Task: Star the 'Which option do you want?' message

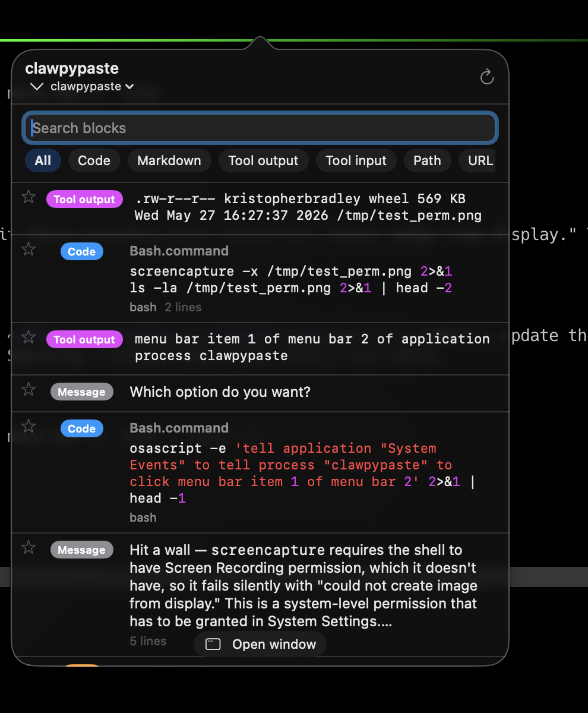Action: coord(29,389)
